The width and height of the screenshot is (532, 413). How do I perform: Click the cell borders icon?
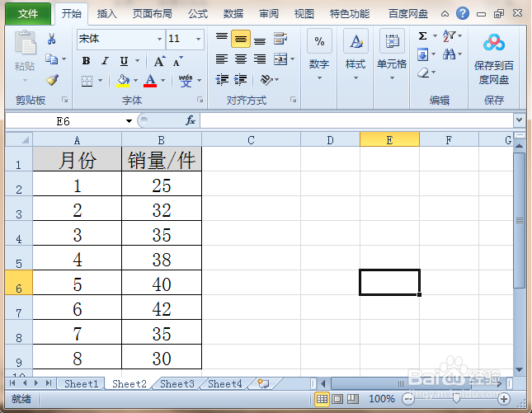pos(87,81)
